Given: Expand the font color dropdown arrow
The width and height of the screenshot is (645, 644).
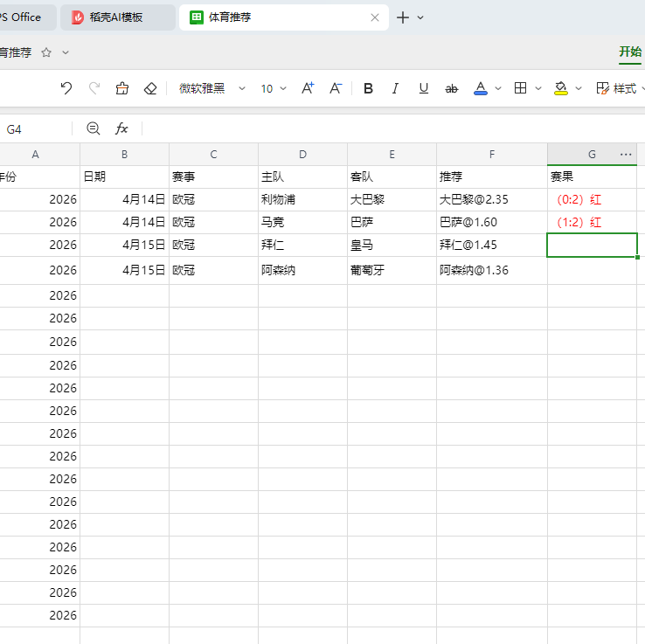Looking at the screenshot, I should coord(498,88).
